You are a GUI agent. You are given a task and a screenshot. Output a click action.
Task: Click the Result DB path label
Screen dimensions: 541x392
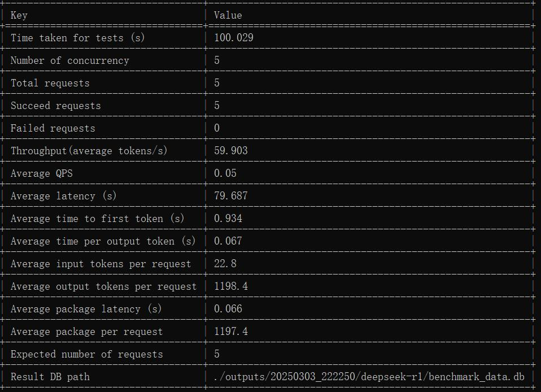click(x=50, y=377)
